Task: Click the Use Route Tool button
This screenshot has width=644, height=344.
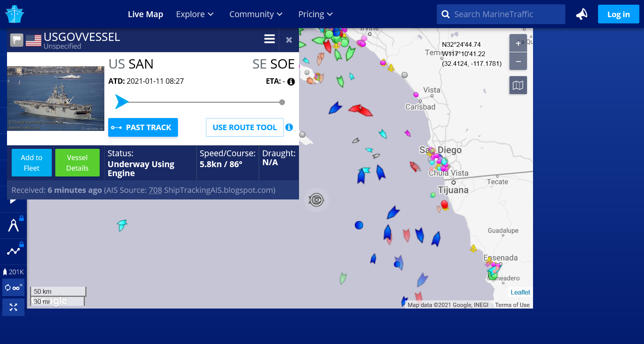Action: [x=245, y=127]
